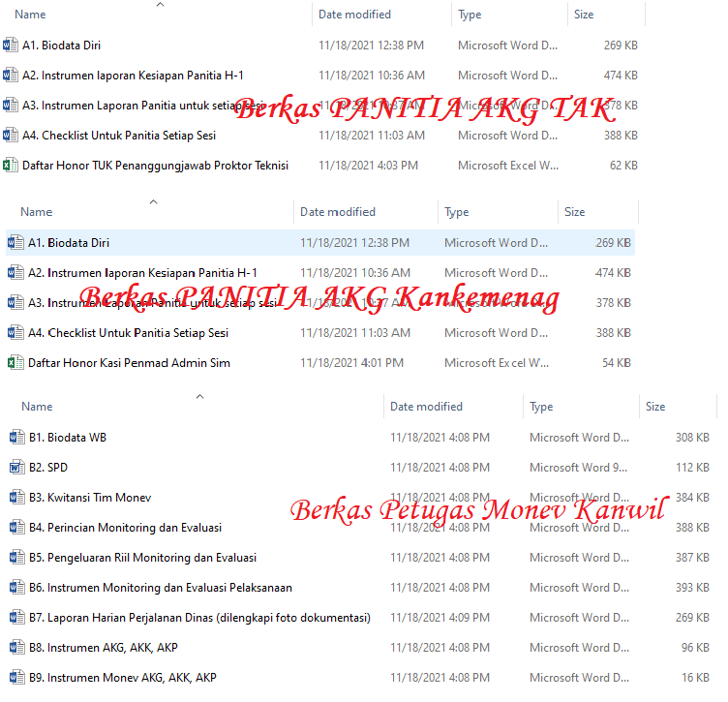
Task: Click type 'Microsoft Excel W...' in Daftar Honor TUK row
Action: click(508, 166)
